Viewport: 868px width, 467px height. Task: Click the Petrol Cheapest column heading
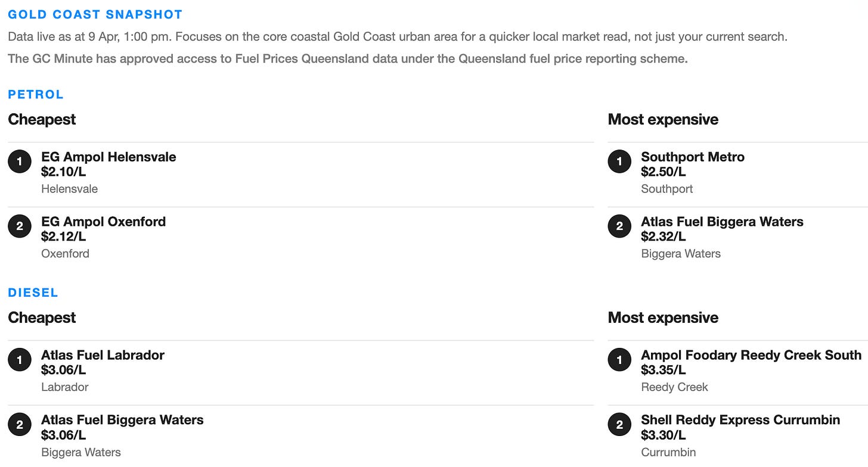tap(42, 120)
